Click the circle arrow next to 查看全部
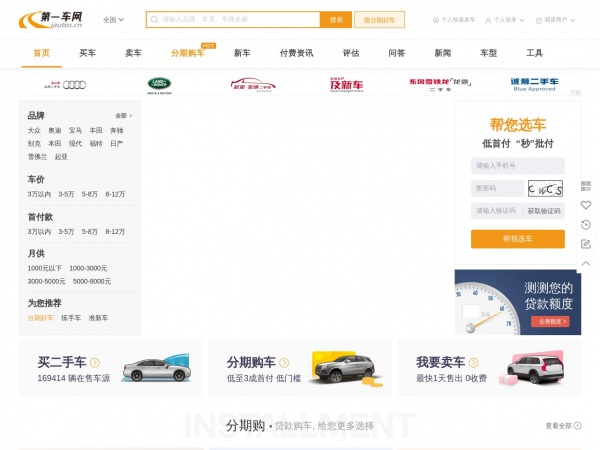600x450 pixels. (x=577, y=426)
